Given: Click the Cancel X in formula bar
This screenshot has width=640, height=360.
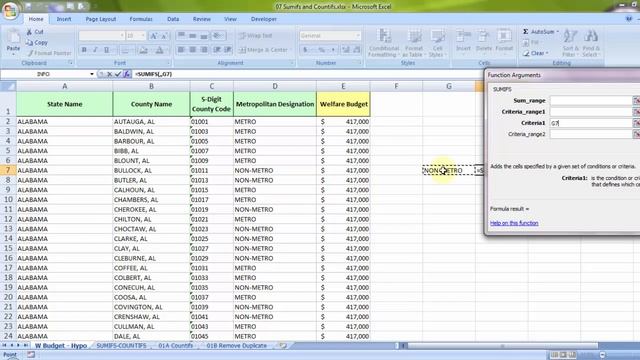Looking at the screenshot, I should [109, 74].
